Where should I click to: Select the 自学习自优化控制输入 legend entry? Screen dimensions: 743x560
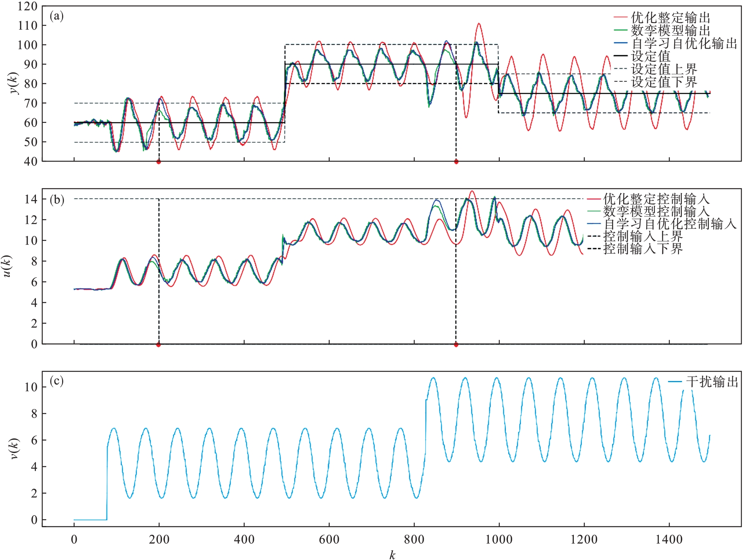[x=670, y=224]
